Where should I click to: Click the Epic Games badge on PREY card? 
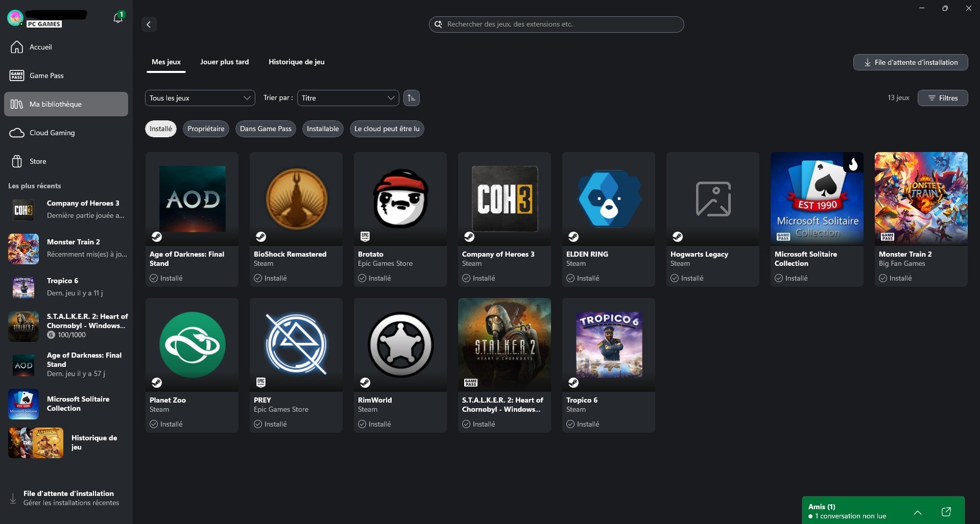click(261, 382)
